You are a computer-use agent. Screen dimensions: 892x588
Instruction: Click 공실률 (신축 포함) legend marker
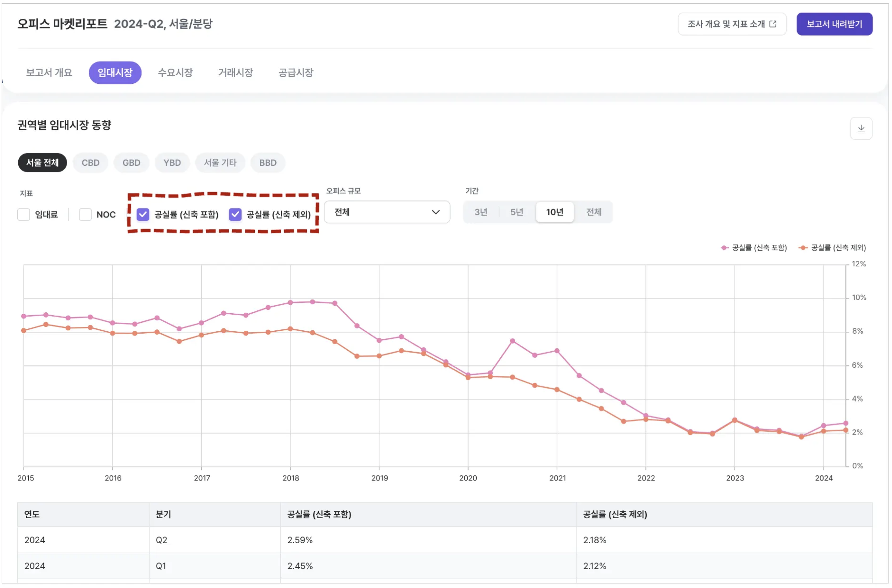coord(725,248)
